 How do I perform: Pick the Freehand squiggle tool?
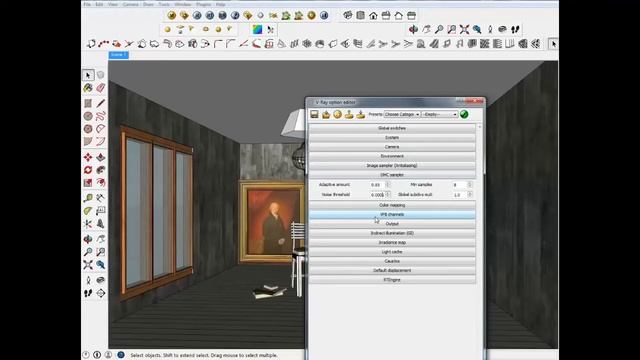point(100,116)
